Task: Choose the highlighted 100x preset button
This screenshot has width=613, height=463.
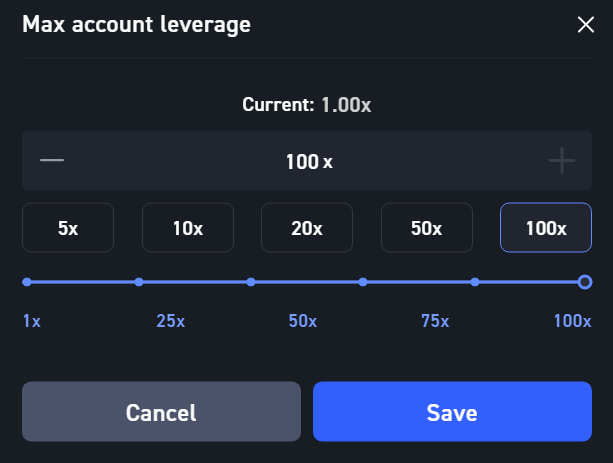Action: click(545, 228)
